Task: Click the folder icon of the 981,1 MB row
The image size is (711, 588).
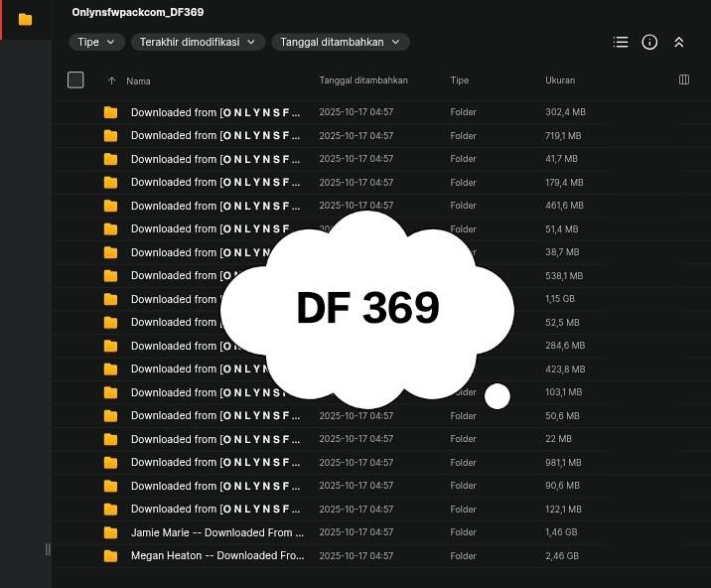Action: pos(110,463)
